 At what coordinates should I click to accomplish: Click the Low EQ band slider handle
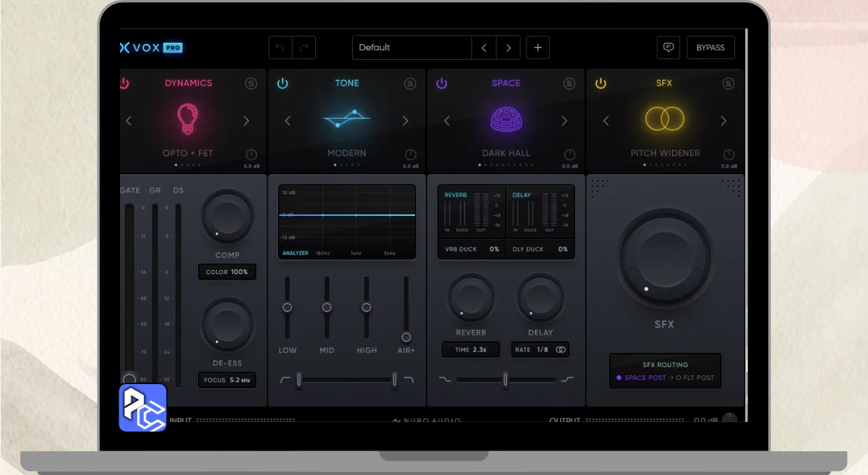click(288, 307)
